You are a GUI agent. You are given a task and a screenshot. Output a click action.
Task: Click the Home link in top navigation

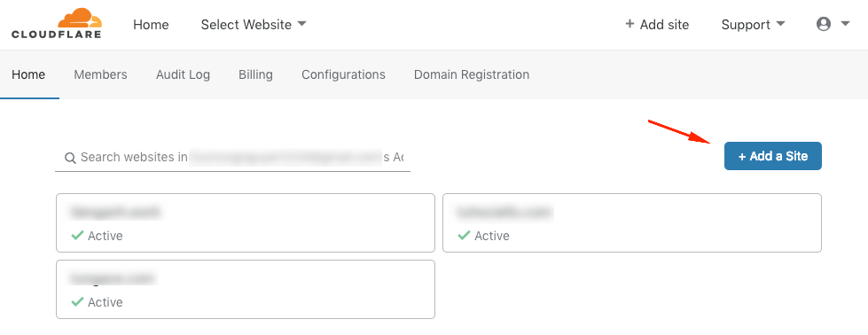point(151,24)
